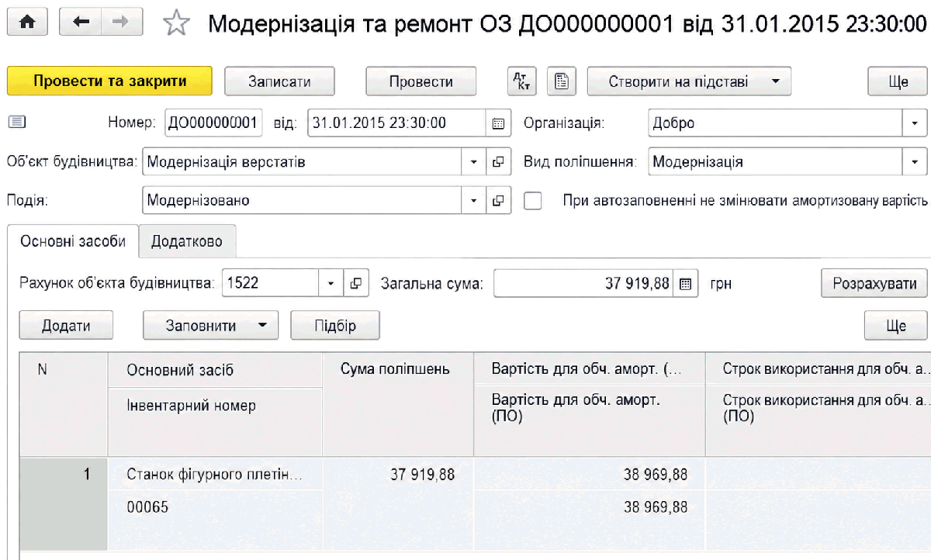Screen dimensions: 931x560
Task: Toggle 'При автозаповненні не змінювати амортизовану вартість'
Action: [x=533, y=200]
